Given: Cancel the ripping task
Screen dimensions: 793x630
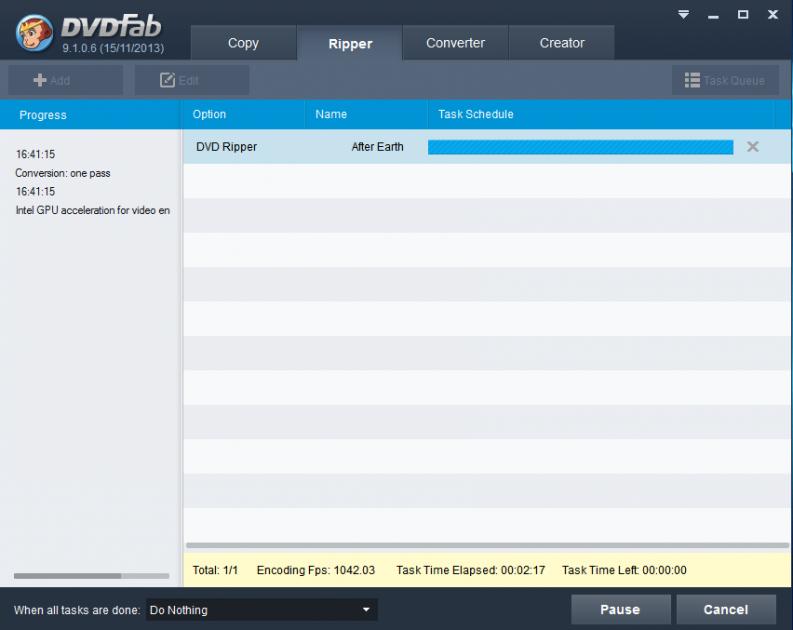Looking at the screenshot, I should pyautogui.click(x=725, y=609).
